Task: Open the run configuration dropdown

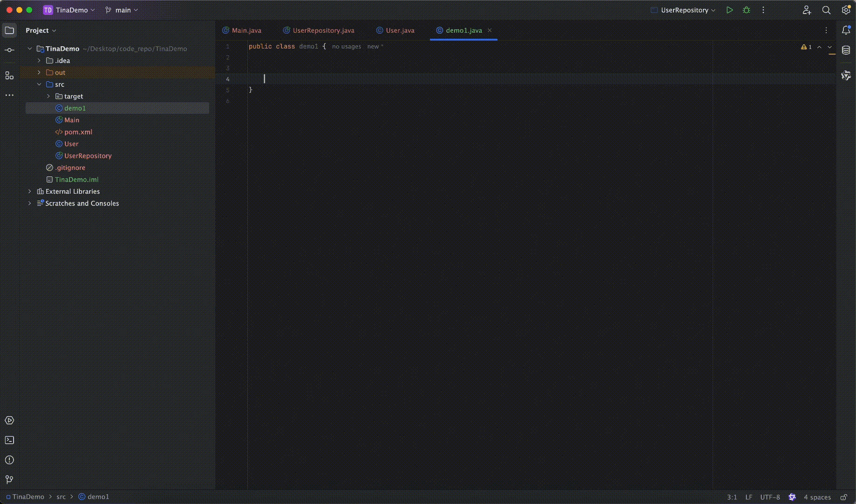Action: [x=683, y=10]
